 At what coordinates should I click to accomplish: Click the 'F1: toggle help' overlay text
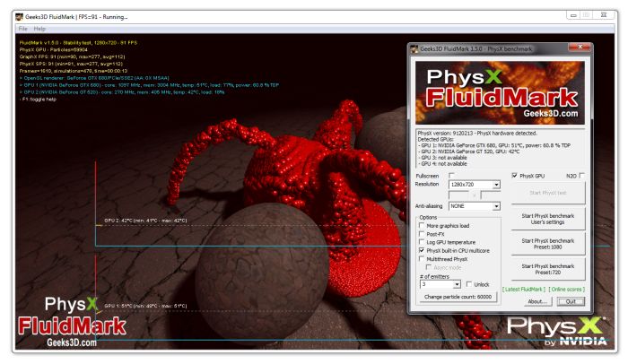pos(38,100)
